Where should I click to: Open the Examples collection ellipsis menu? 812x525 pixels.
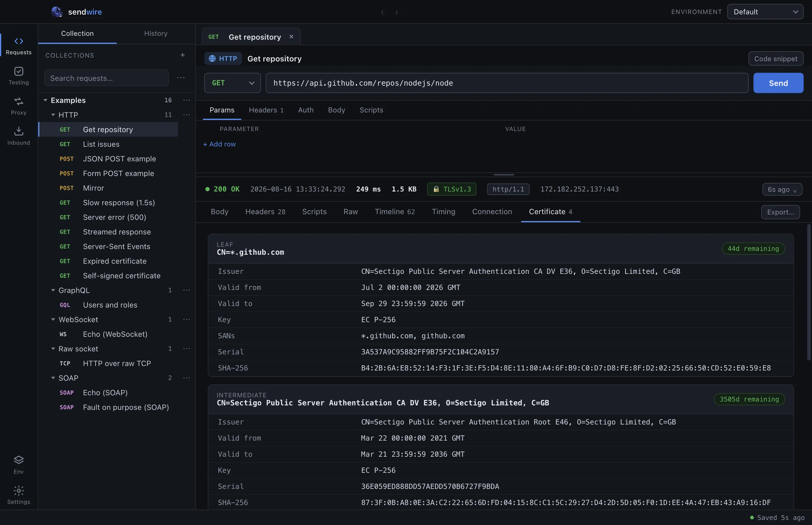[x=186, y=100]
